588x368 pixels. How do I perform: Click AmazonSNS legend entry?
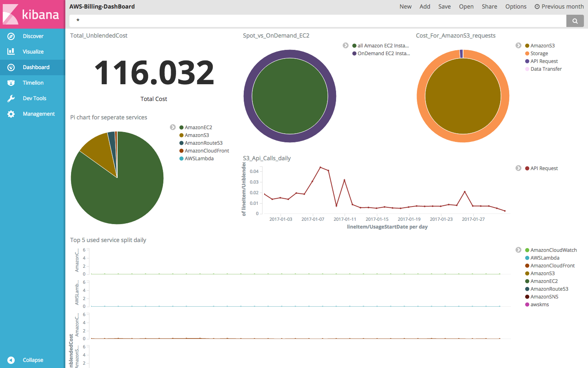542,297
